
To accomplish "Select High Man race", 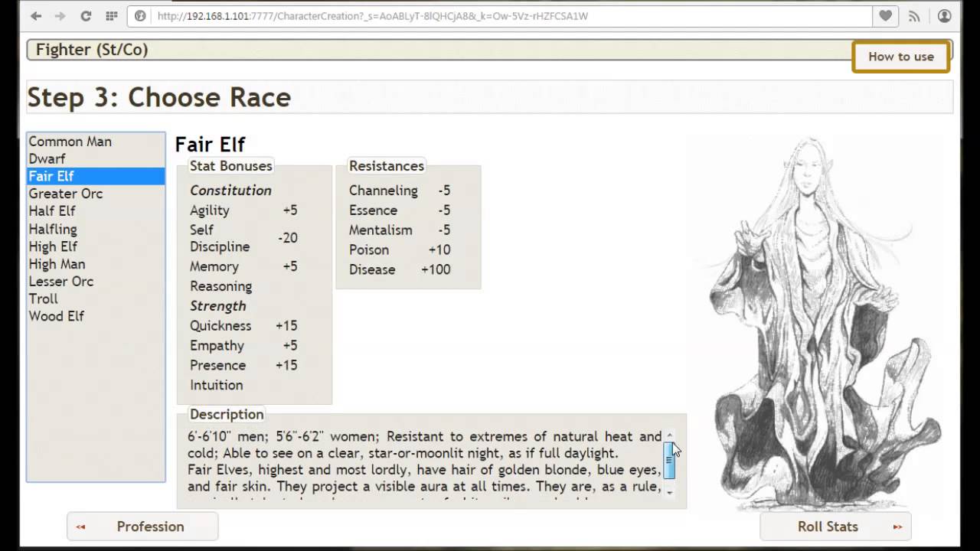I will pos(96,264).
